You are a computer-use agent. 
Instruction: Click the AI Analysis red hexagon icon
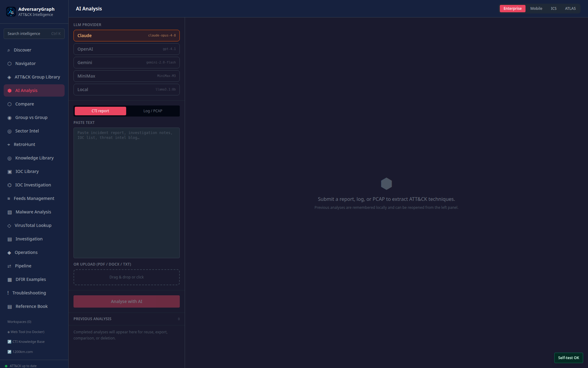(9, 91)
